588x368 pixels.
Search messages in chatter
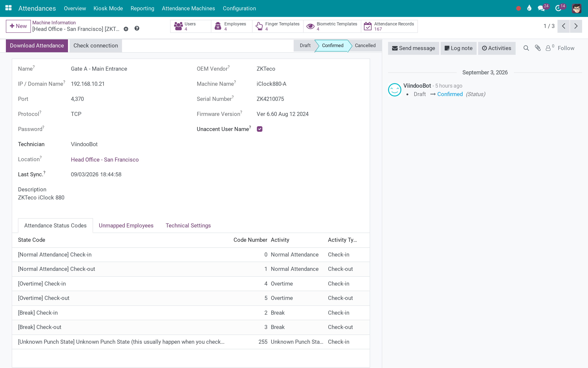point(526,48)
